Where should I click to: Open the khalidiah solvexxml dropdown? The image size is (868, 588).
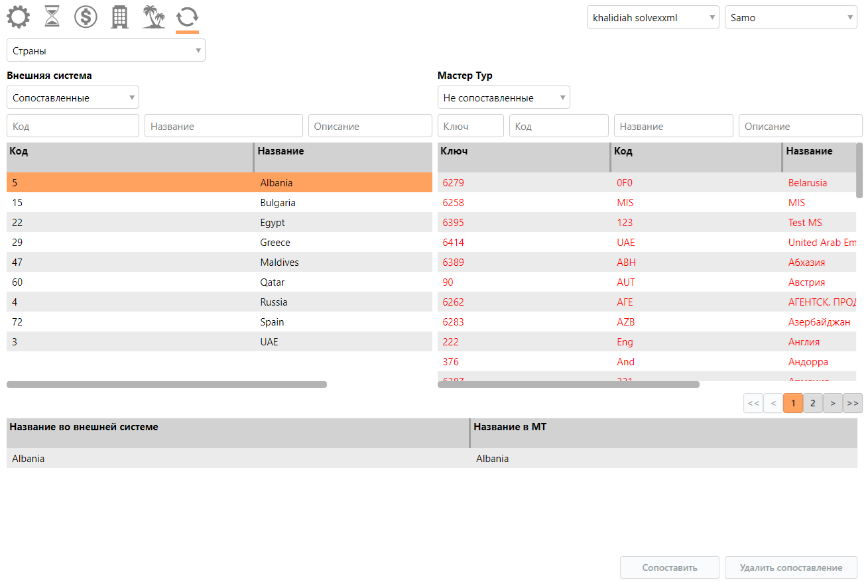(x=652, y=18)
